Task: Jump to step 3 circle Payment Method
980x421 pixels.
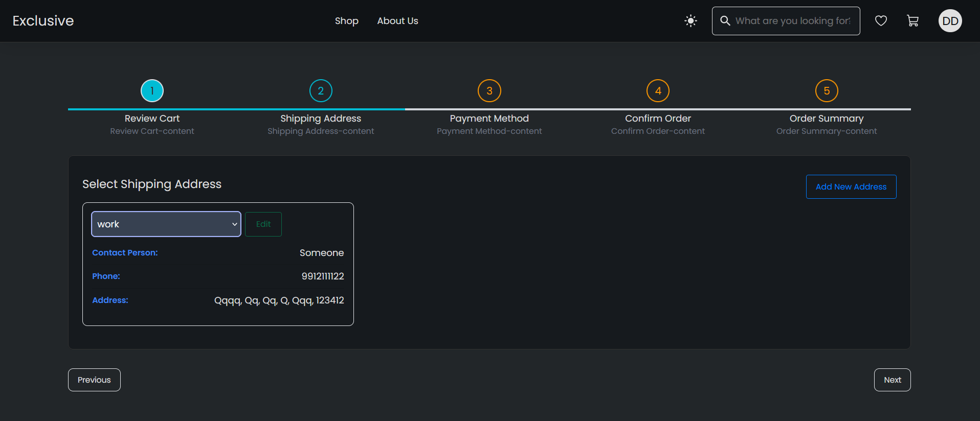Action: [x=489, y=91]
